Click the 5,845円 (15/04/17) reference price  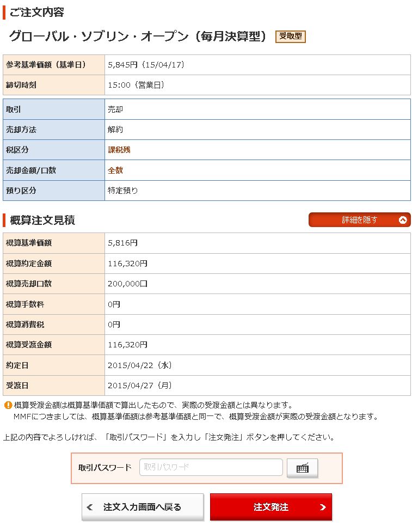pyautogui.click(x=146, y=65)
